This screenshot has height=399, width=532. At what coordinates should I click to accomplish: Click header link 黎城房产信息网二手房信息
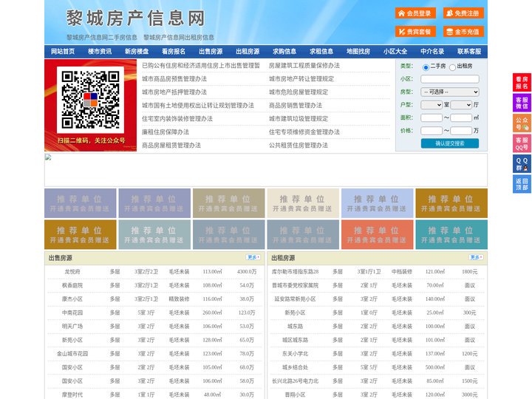[x=102, y=38]
